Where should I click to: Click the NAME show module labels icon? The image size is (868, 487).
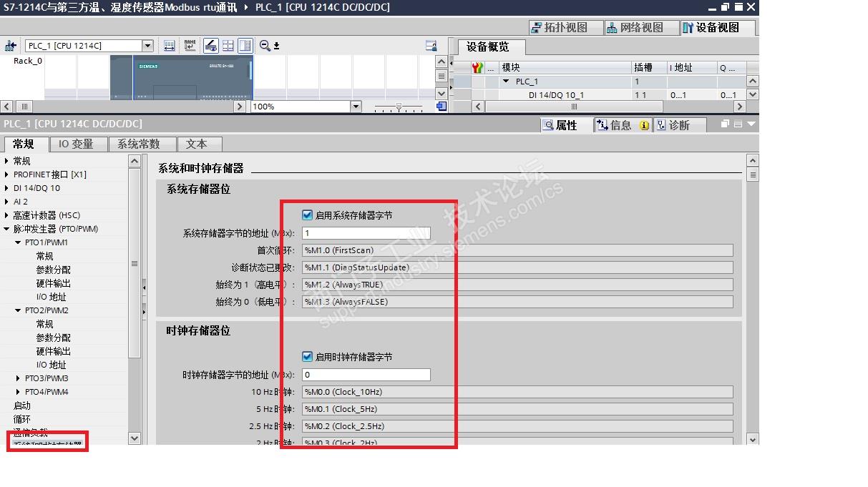[190, 46]
